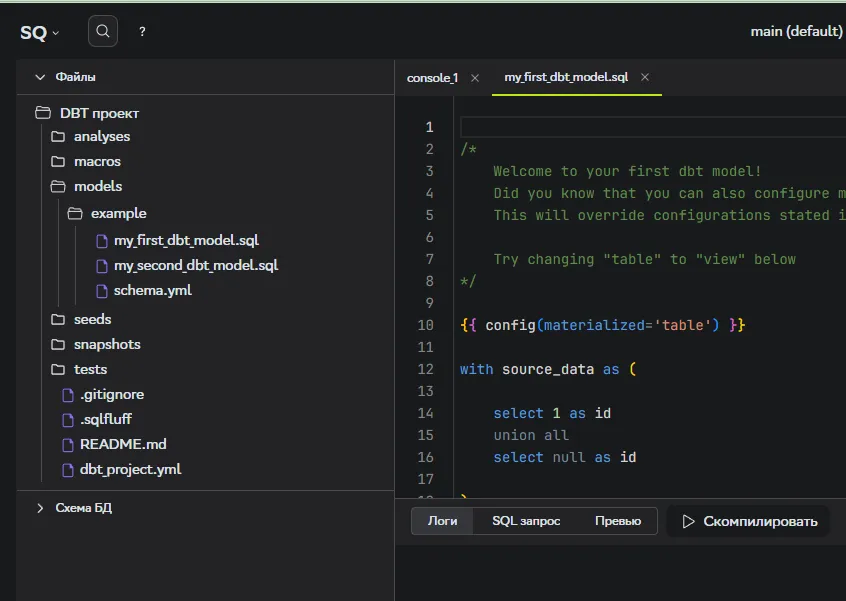Select the SQL запрос tab
This screenshot has height=601, width=846.
(x=526, y=521)
